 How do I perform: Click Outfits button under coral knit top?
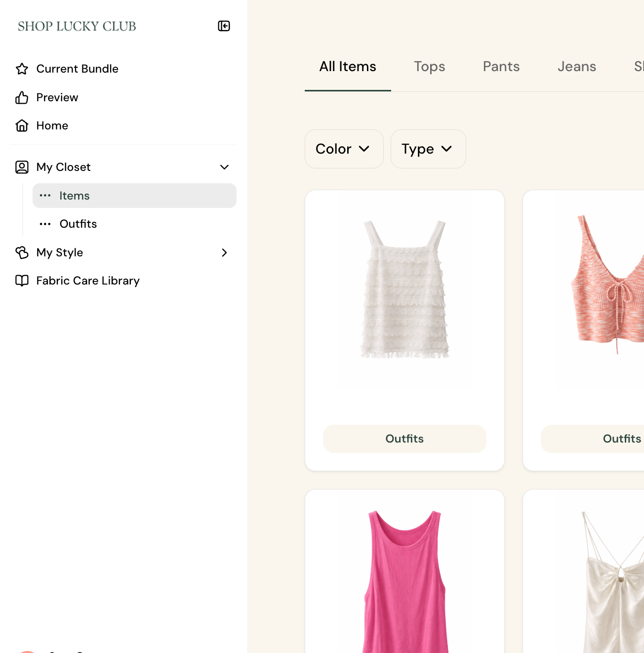pos(592,439)
